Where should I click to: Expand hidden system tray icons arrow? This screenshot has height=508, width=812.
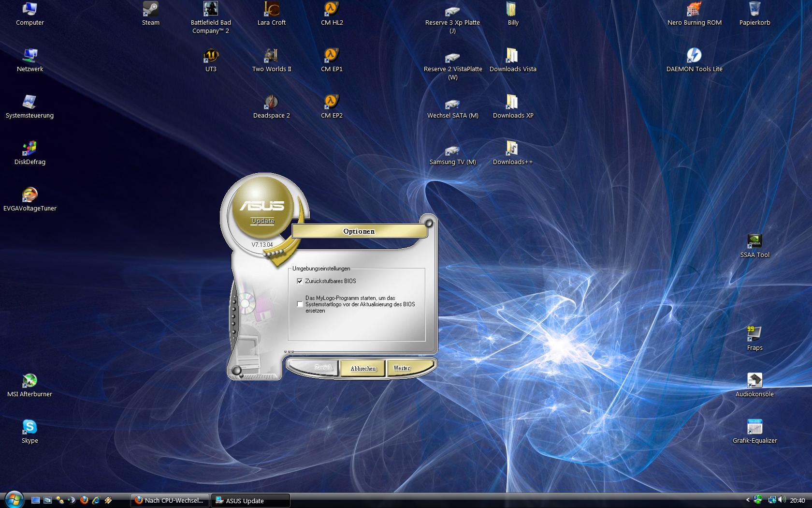point(748,500)
